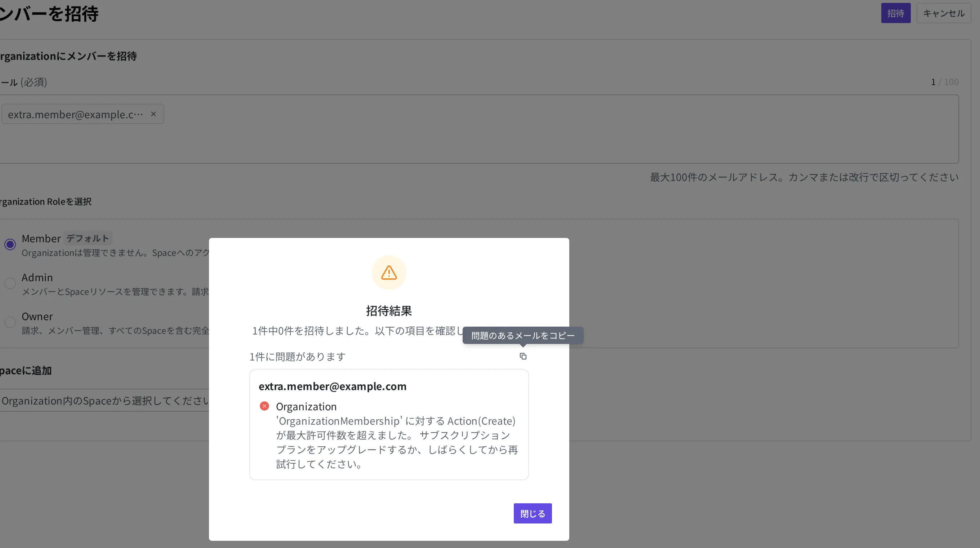Click the 1件中0件を招待しました summary text
The height and width of the screenshot is (548, 980).
click(x=358, y=331)
